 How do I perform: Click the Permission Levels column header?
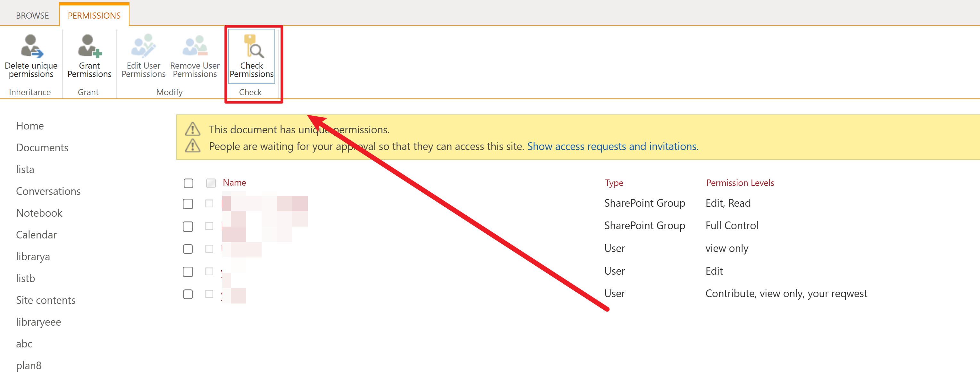tap(740, 183)
